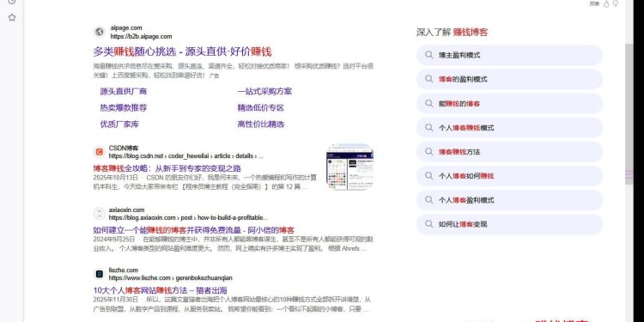Click URL https://b2b.aipage.com
This screenshot has width=644, height=322.
click(x=142, y=37)
